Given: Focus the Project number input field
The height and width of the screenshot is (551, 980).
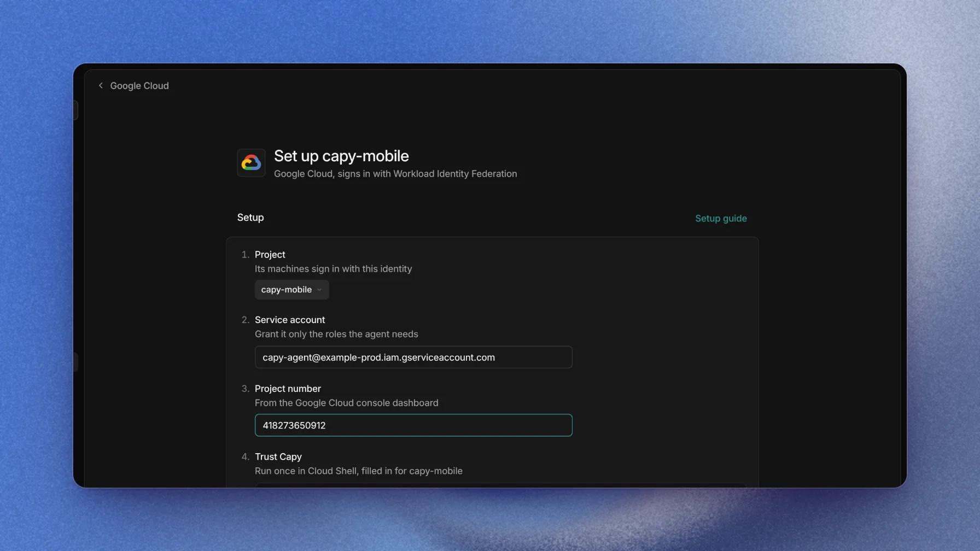Looking at the screenshot, I should click(413, 425).
